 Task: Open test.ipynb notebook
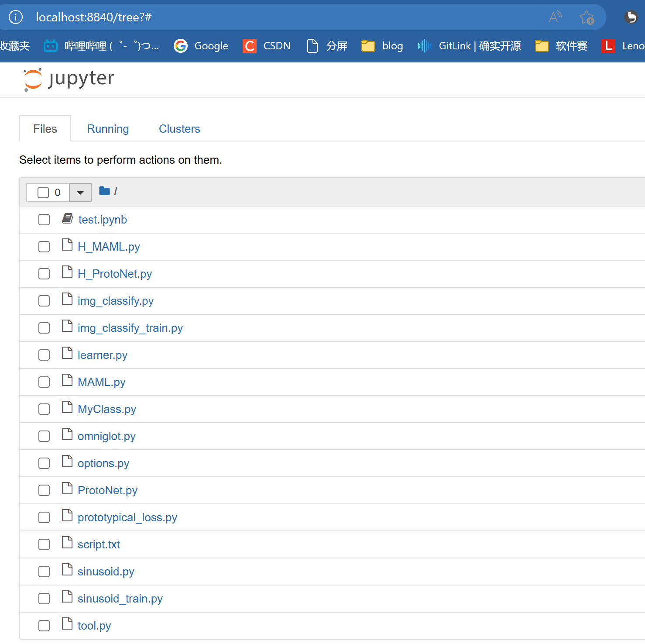tap(103, 220)
